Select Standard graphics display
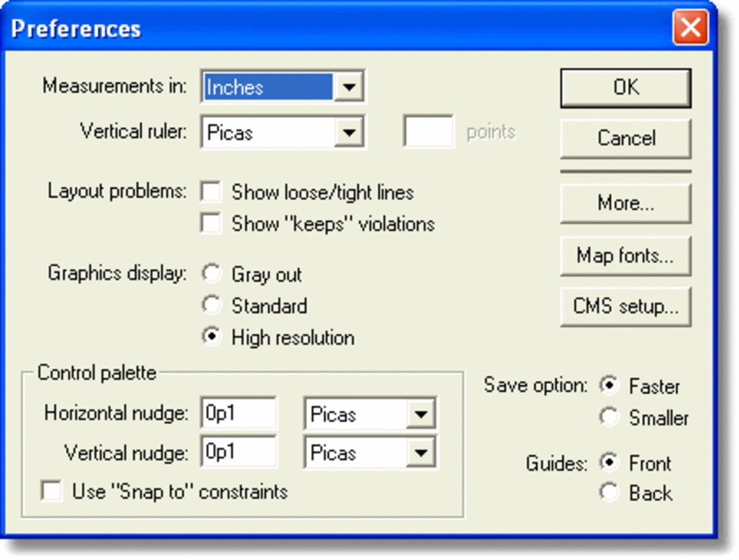Image resolution: width=739 pixels, height=560 pixels. [212, 305]
